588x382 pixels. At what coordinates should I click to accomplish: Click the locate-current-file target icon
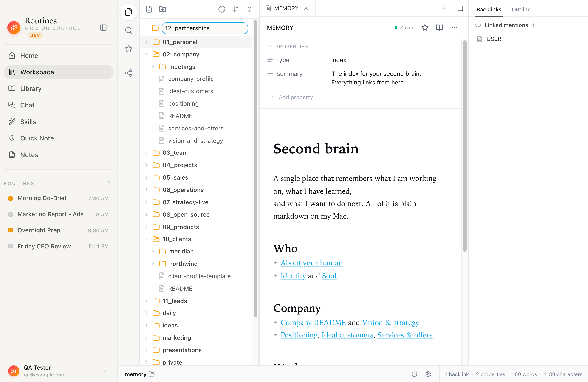point(222,9)
